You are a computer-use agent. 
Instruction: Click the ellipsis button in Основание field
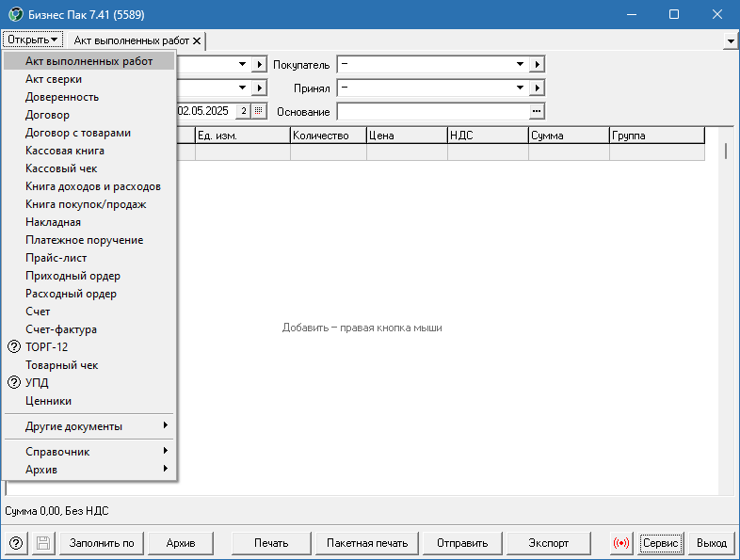pyautogui.click(x=537, y=111)
